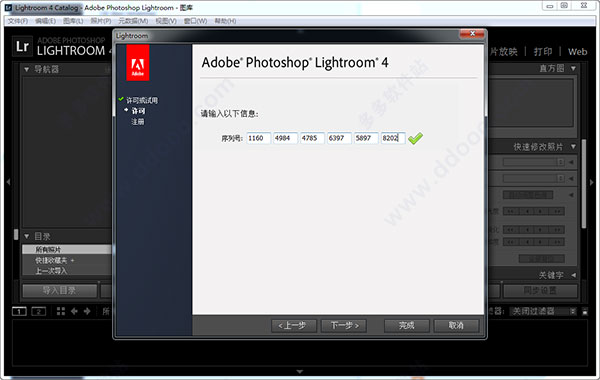Click the 导入目录 (Import Catalog) button
Image resolution: width=600 pixels, height=380 pixels.
60,290
